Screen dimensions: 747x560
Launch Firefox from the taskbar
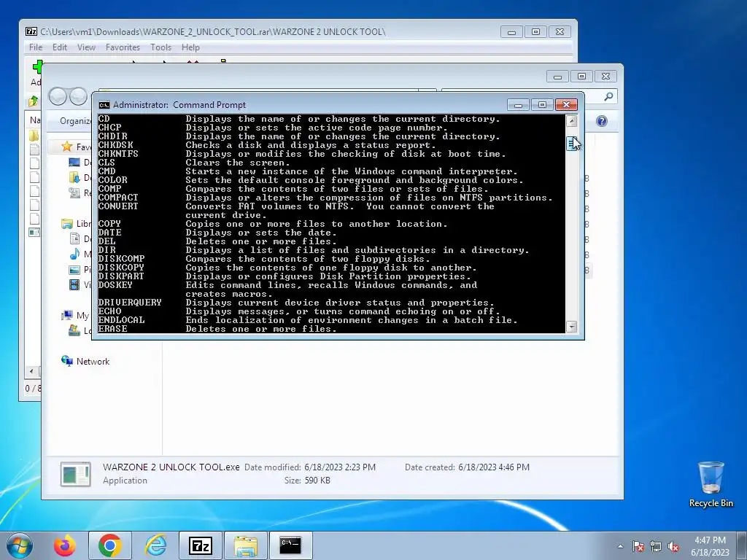64,545
